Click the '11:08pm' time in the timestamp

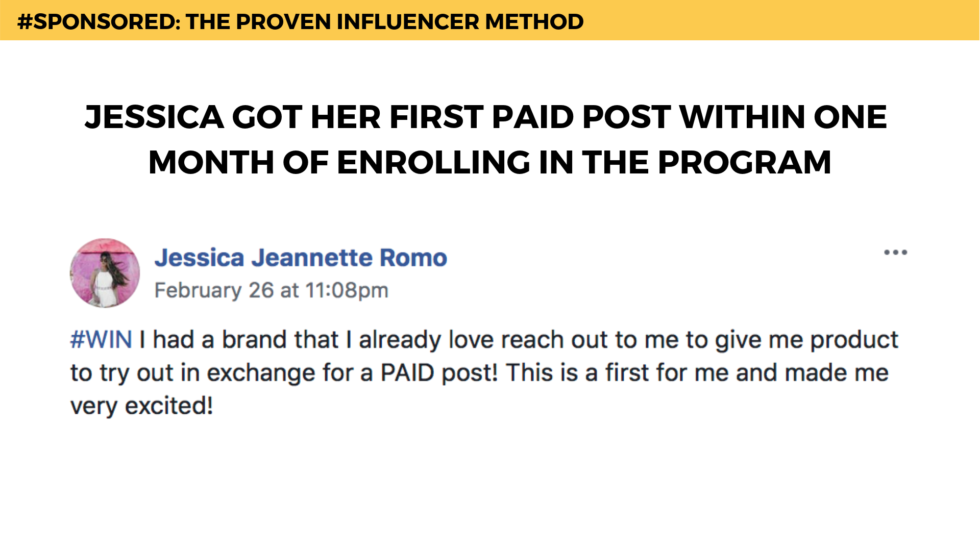[x=347, y=290]
